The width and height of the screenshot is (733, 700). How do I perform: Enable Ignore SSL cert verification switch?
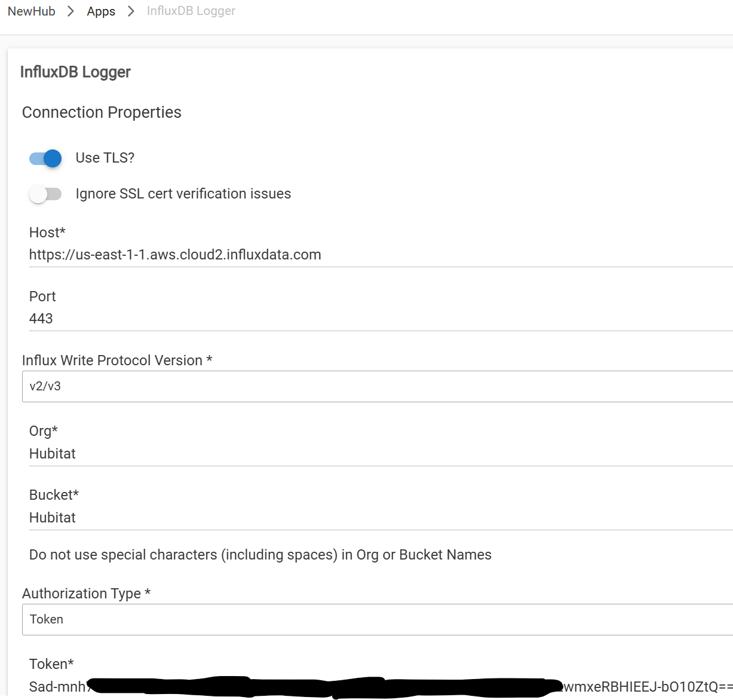(x=45, y=194)
